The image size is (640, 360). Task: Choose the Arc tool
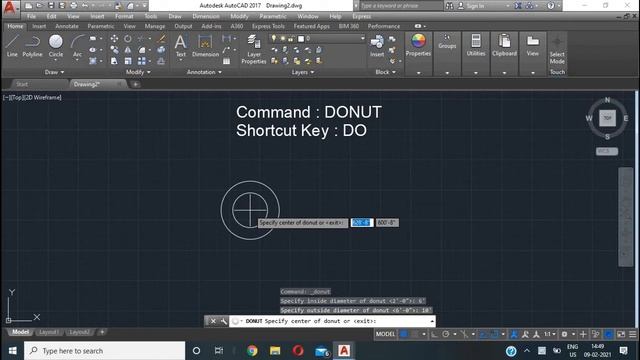(x=77, y=46)
